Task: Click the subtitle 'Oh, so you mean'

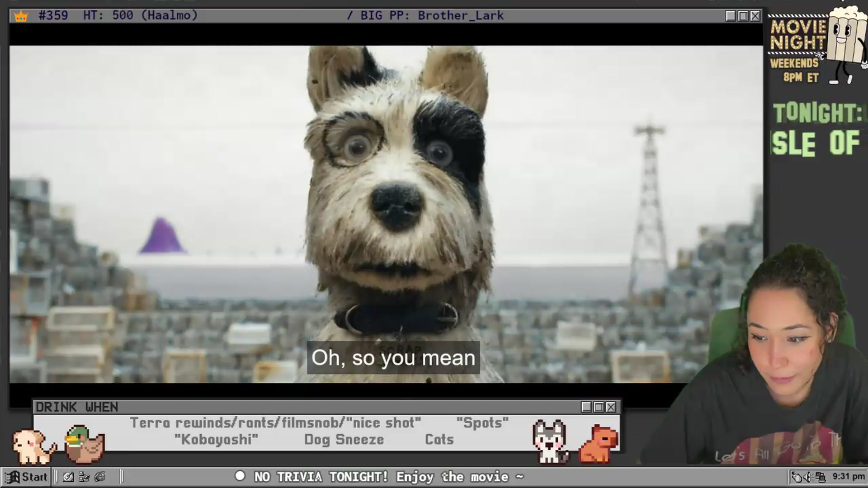Action: pos(393,358)
